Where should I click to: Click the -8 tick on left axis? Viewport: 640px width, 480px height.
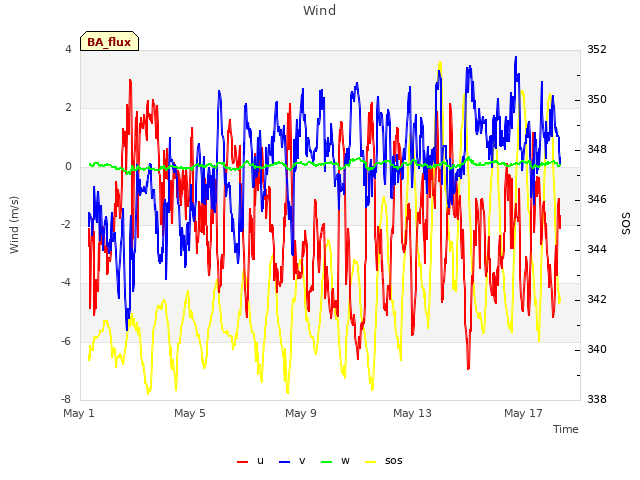pos(67,399)
